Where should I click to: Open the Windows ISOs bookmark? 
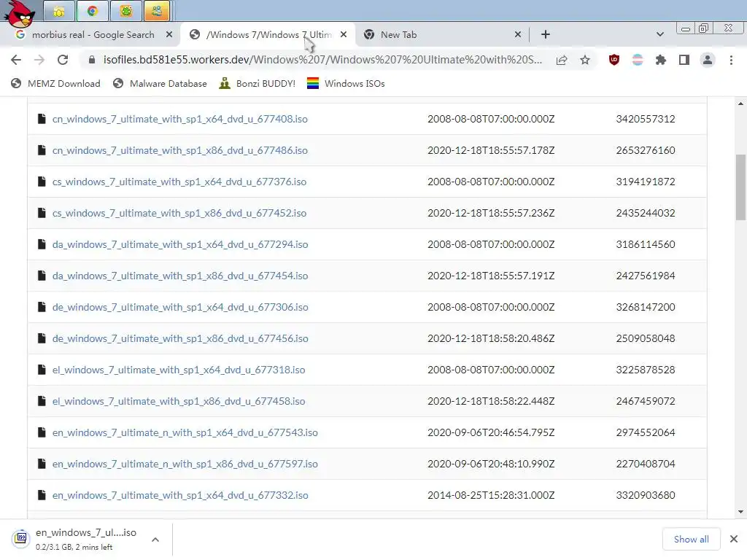(x=346, y=84)
